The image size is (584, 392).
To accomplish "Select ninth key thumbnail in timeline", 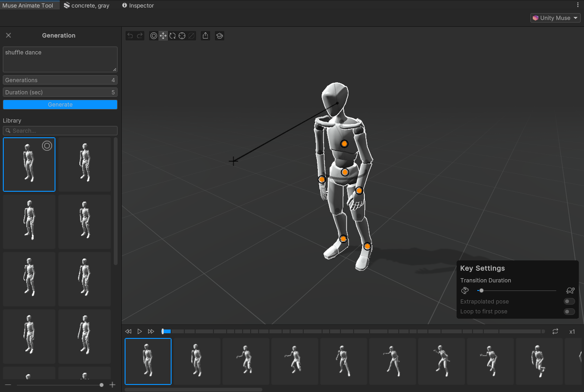I will click(x=539, y=361).
